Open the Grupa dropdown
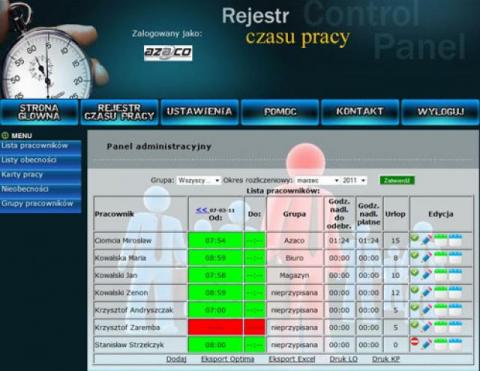This screenshot has height=371, width=480. 199,180
